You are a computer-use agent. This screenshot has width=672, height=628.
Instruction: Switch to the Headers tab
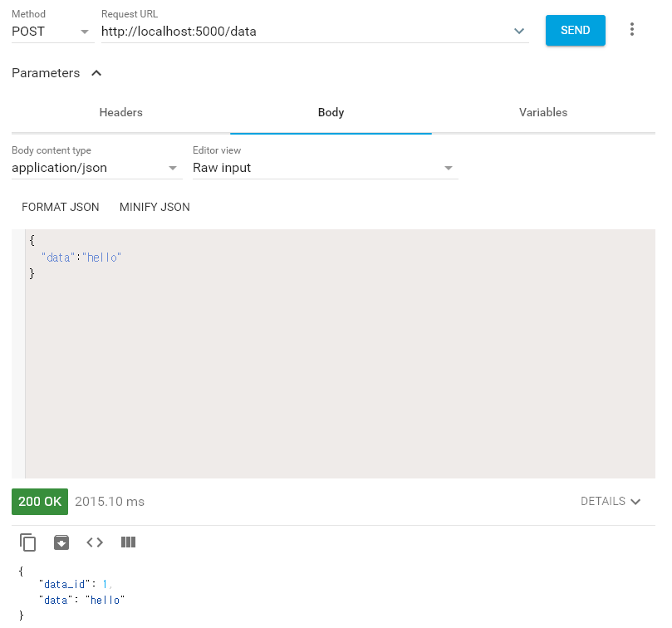120,112
